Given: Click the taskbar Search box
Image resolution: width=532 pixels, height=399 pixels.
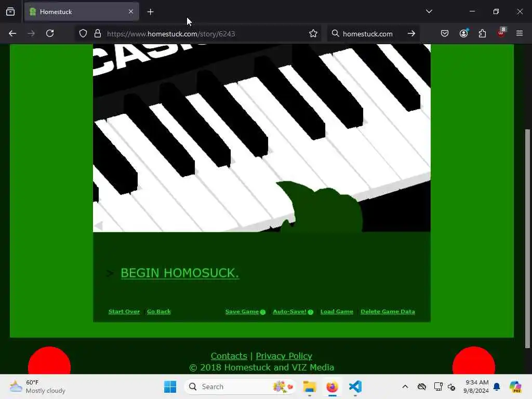Looking at the screenshot, I should tap(240, 387).
